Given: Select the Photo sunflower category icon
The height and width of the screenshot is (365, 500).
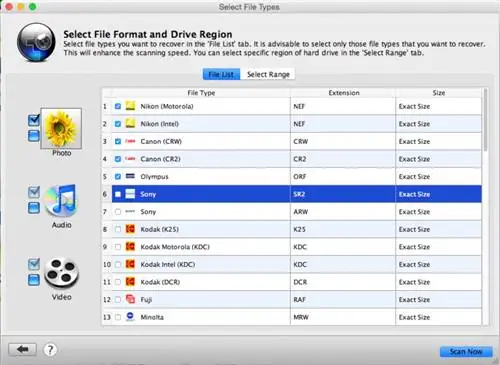Looking at the screenshot, I should click(61, 128).
